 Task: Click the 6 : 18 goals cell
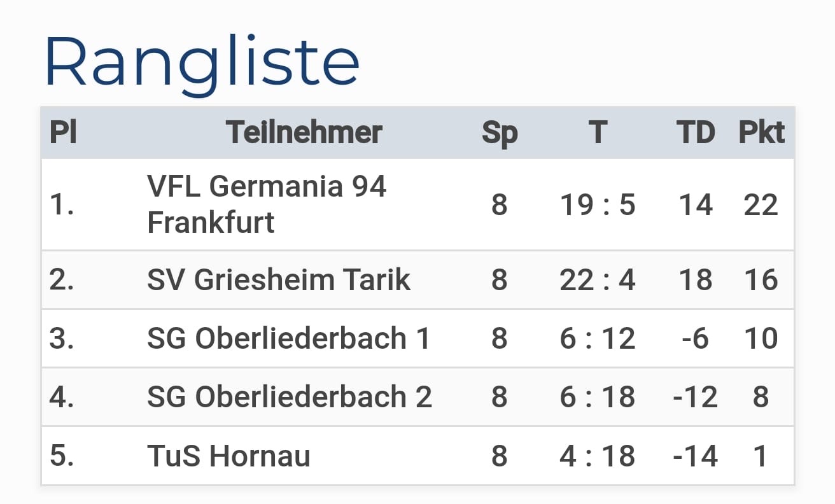click(598, 397)
